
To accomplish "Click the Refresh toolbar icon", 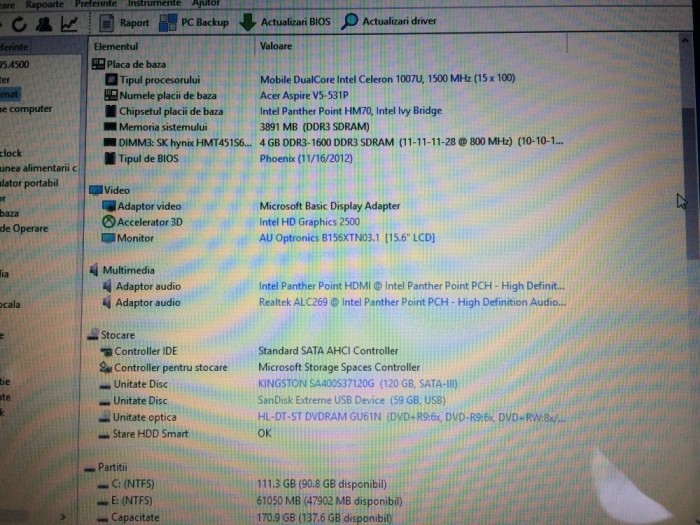I will 19,24.
